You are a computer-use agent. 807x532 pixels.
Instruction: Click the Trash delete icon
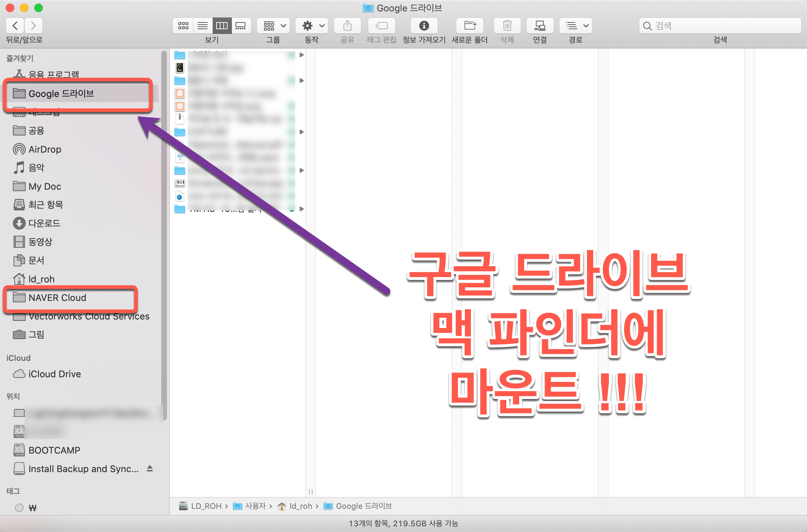[507, 26]
